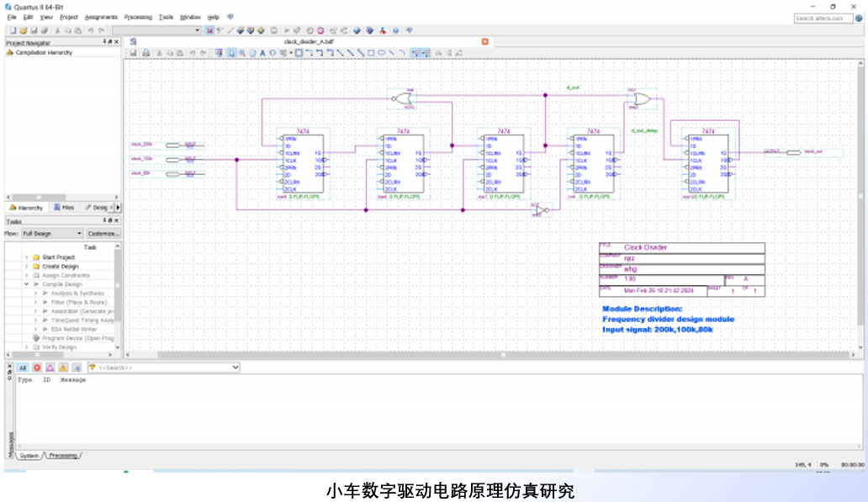The image size is (868, 502).
Task: Open the Assignments menu
Action: coord(101,17)
